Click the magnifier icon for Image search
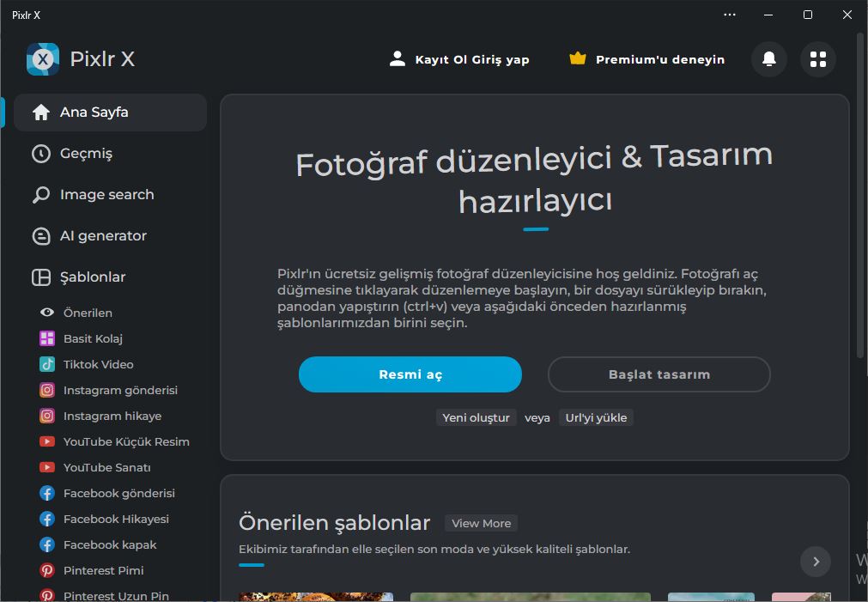 [x=41, y=195]
